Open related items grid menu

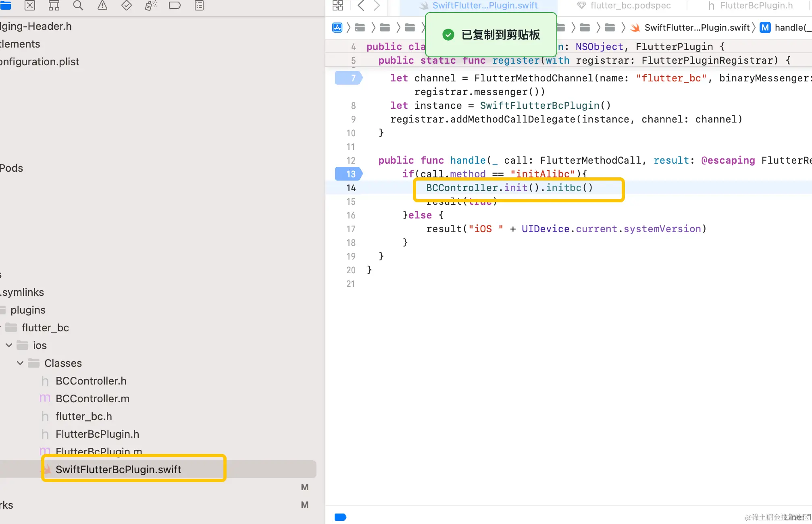pos(338,5)
